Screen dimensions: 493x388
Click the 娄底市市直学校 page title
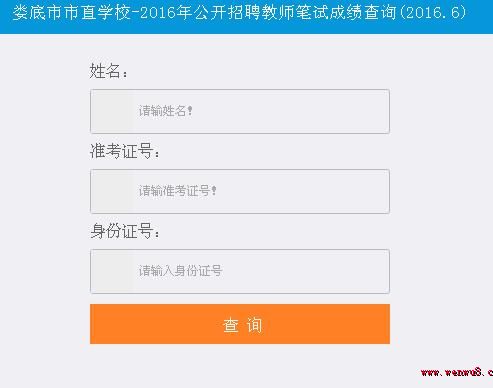(71, 13)
